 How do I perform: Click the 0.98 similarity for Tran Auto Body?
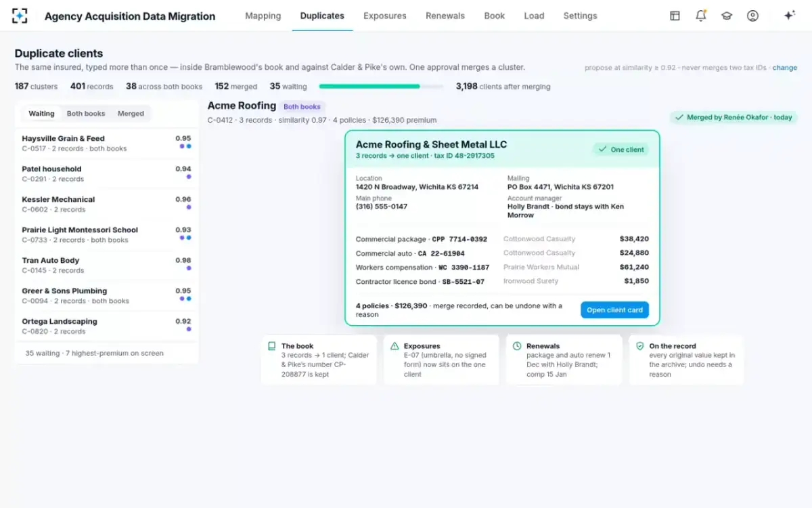point(183,260)
